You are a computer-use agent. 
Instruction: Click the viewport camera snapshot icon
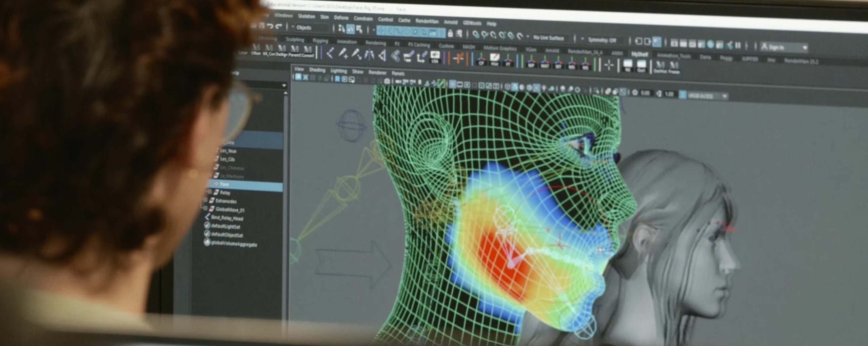click(x=387, y=81)
